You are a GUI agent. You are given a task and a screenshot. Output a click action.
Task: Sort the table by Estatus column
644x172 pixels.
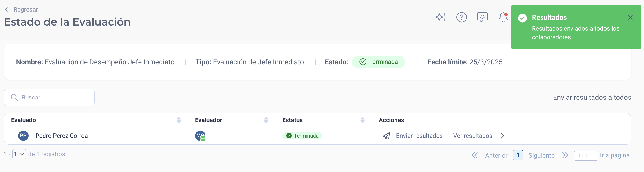click(x=363, y=120)
